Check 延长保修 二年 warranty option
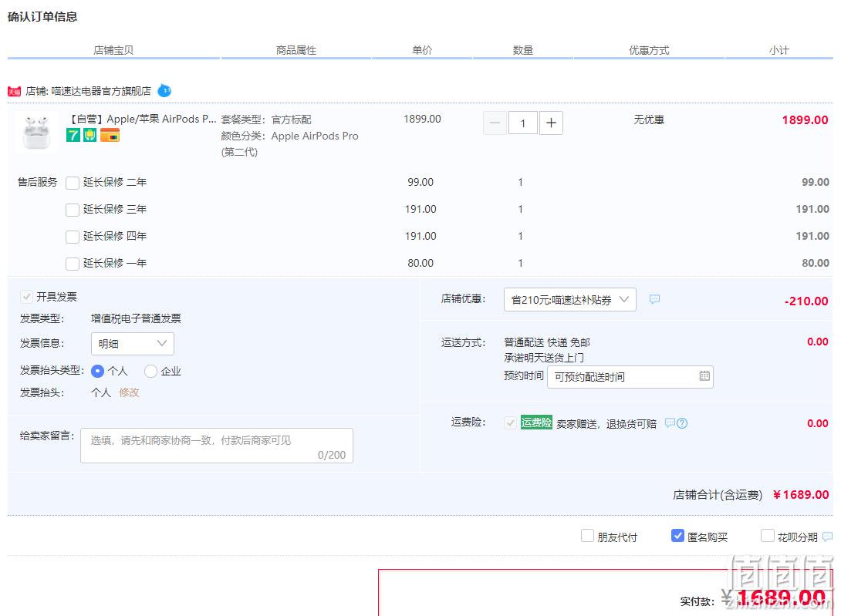This screenshot has width=841, height=616. coord(73,183)
